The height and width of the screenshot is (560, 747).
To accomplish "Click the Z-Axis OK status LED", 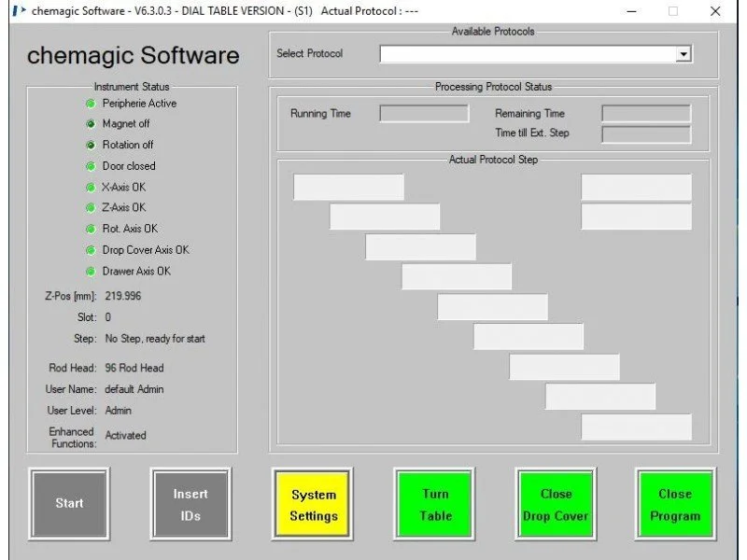I will (91, 208).
